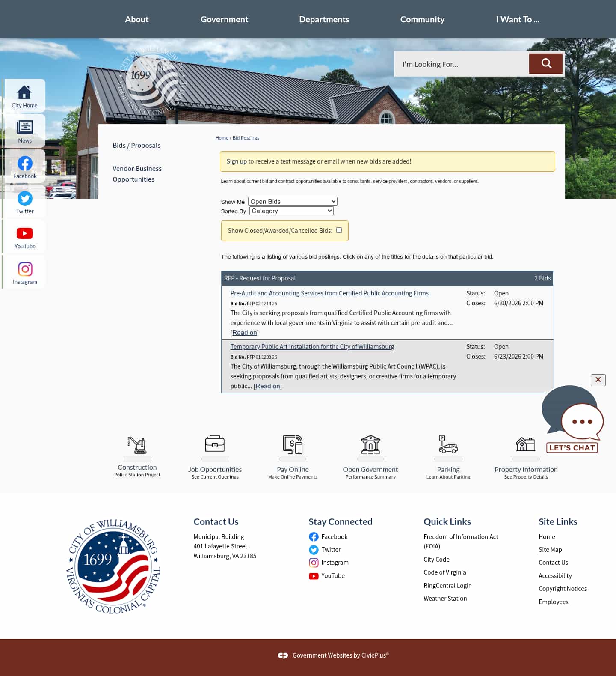Open the footer Contact Us site link

click(x=553, y=563)
